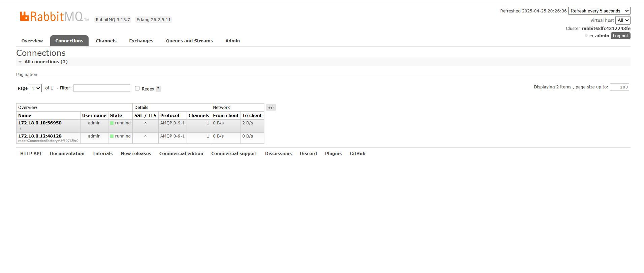Sort by Channels column header
Viewport: 644px width, 273px height.
point(199,115)
